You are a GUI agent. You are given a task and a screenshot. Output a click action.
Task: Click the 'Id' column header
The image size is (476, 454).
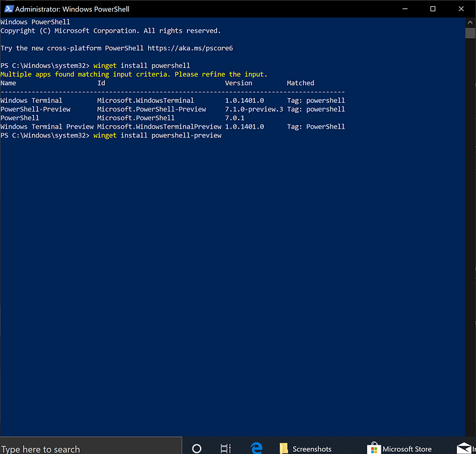coord(101,83)
